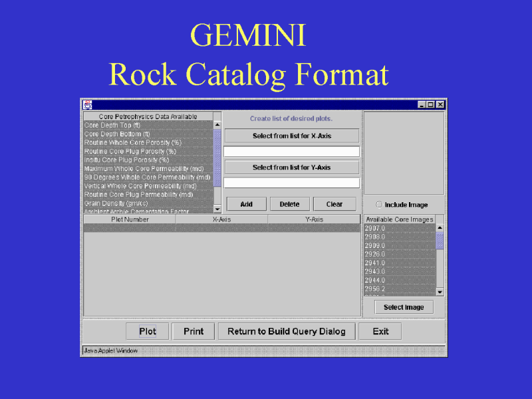Click the 'Y-Axis' table column header
The height and width of the screenshot is (399, 532).
click(x=314, y=219)
